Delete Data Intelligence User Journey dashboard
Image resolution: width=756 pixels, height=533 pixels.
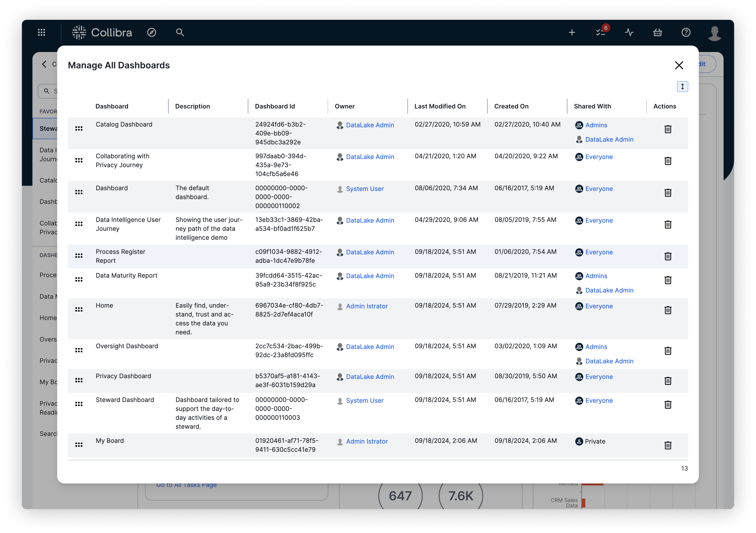click(668, 225)
